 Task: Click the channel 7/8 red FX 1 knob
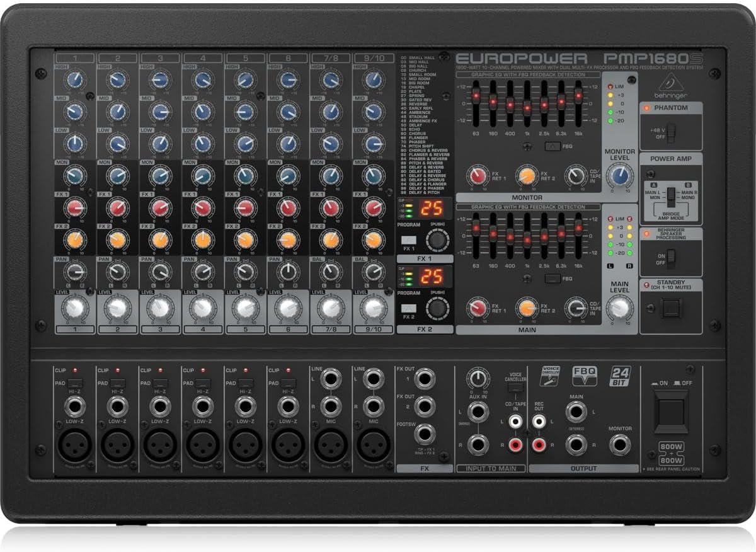click(x=331, y=207)
